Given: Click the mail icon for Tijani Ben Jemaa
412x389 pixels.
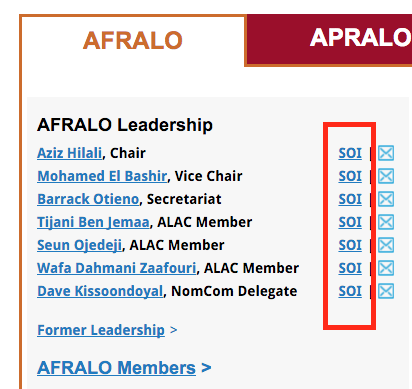Looking at the screenshot, I should click(x=386, y=222).
